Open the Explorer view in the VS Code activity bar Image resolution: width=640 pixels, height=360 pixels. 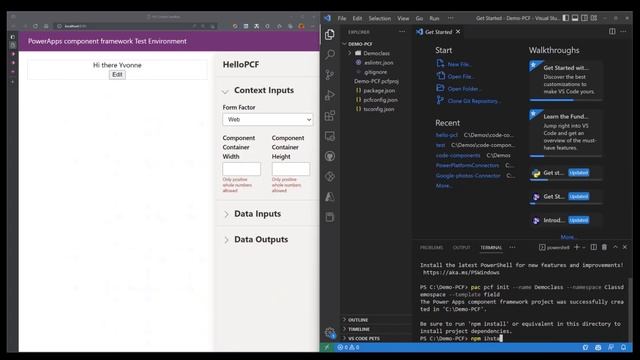point(330,34)
